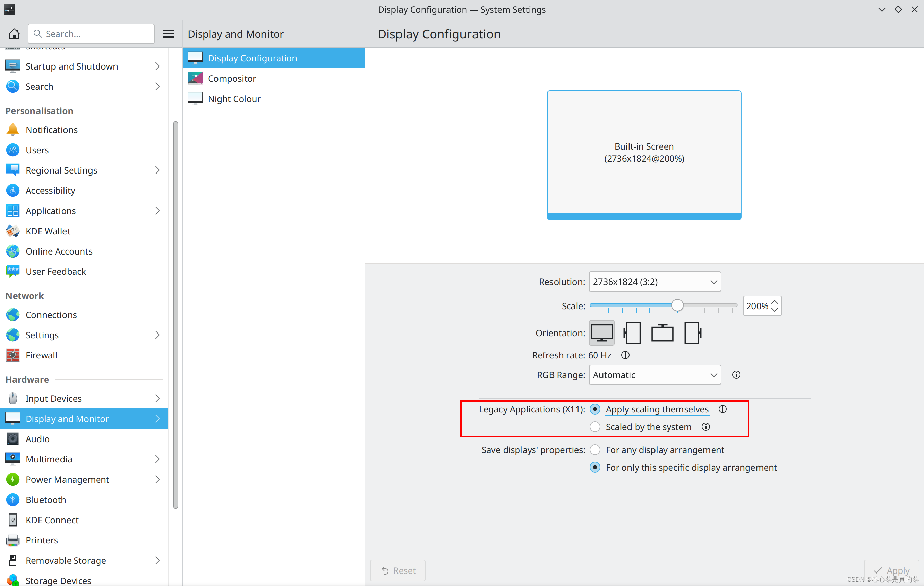This screenshot has width=924, height=586.
Task: Open the Resolution dropdown
Action: pos(654,282)
